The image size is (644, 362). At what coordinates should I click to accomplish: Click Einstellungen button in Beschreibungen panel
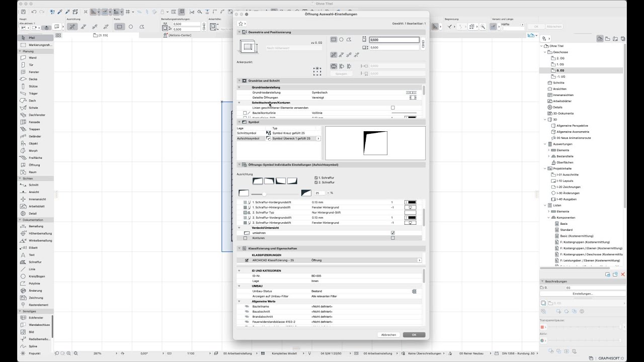[x=583, y=294]
